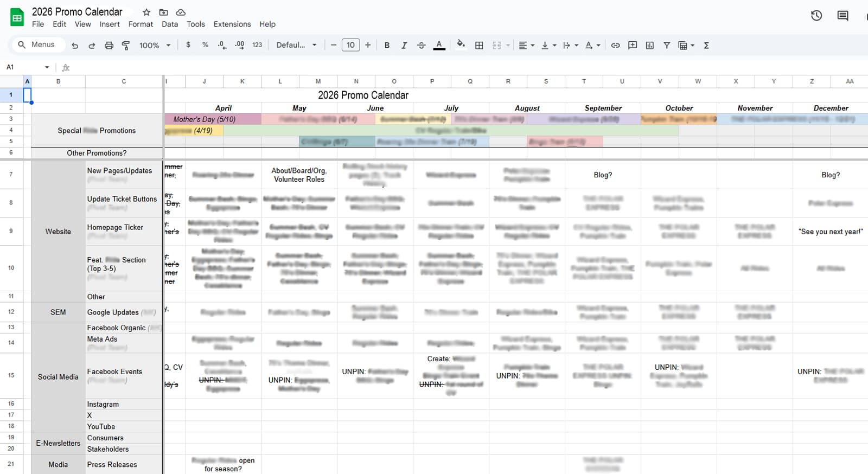Open the Extensions menu
Image resolution: width=868 pixels, height=474 pixels.
pyautogui.click(x=232, y=24)
